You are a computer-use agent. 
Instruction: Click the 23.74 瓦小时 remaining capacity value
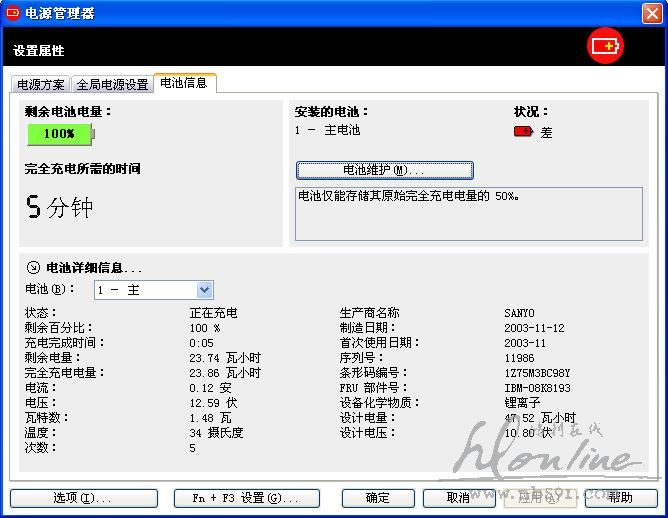coord(225,358)
